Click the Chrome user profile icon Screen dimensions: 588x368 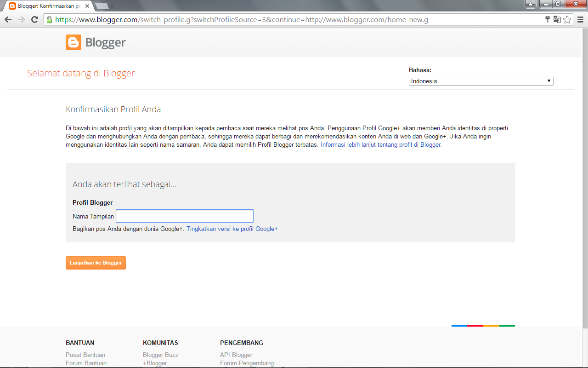click(531, 4)
